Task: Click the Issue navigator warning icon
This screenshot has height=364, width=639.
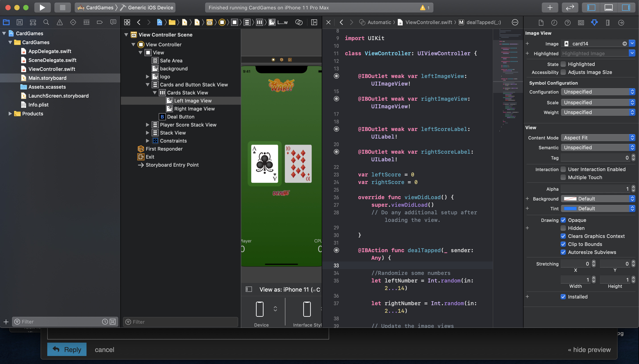Action: click(x=60, y=22)
